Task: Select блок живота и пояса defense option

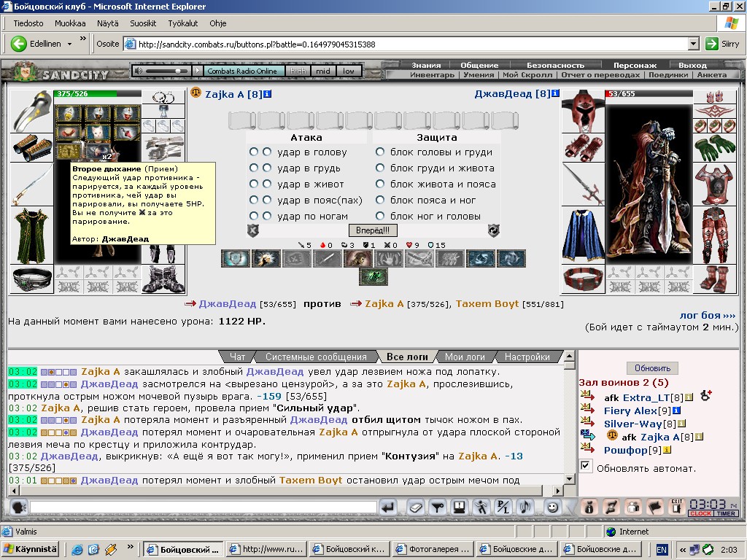Action: [x=379, y=184]
